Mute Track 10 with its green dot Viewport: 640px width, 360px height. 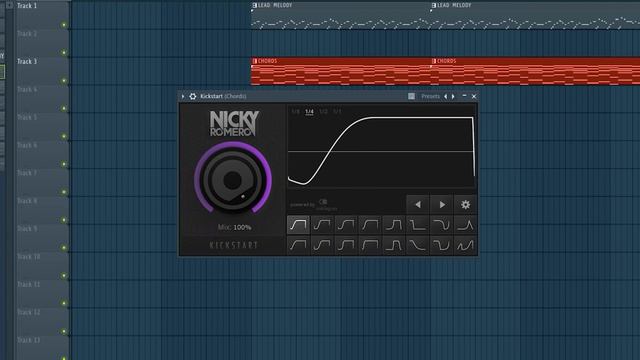coord(64,276)
